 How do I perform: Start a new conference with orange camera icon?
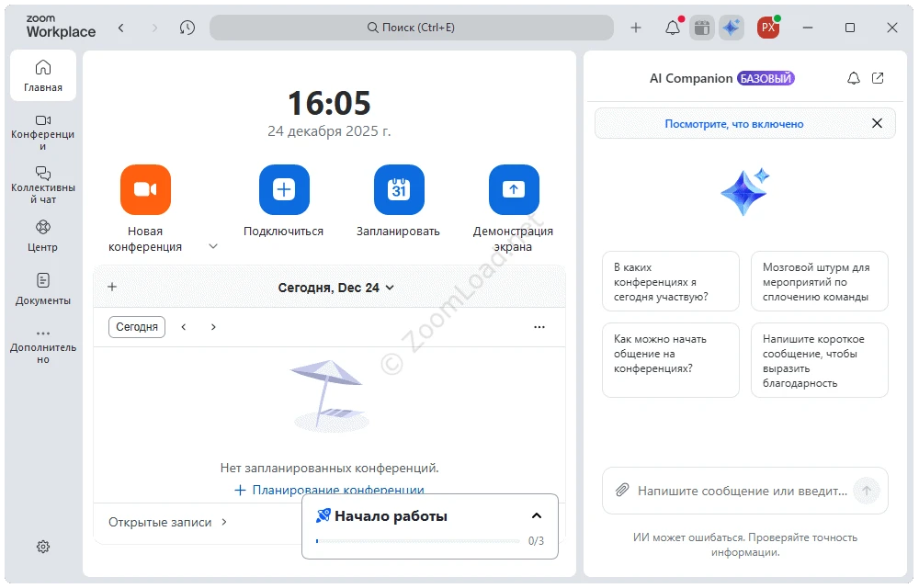click(x=145, y=189)
